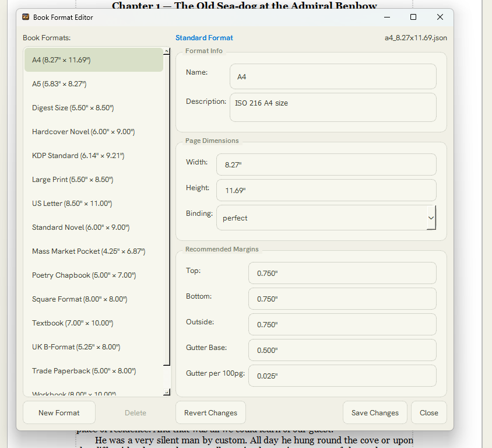Click the Book Format Editor app icon
Screen dimensions: 492x448
[26, 17]
